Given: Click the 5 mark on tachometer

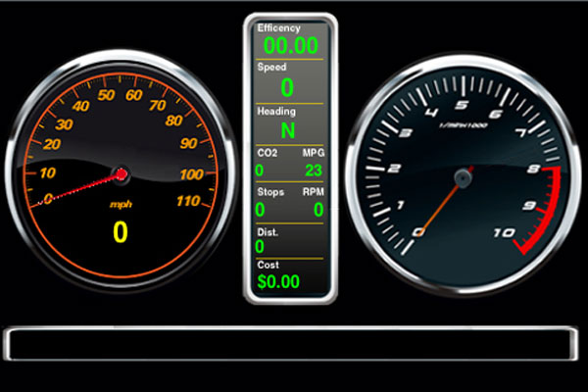Looking at the screenshot, I should pyautogui.click(x=463, y=104).
